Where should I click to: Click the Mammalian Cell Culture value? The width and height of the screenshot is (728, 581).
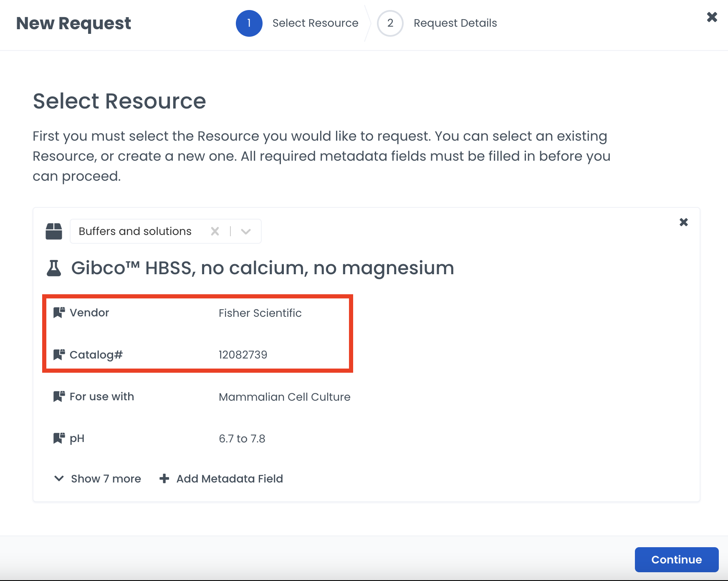(285, 397)
